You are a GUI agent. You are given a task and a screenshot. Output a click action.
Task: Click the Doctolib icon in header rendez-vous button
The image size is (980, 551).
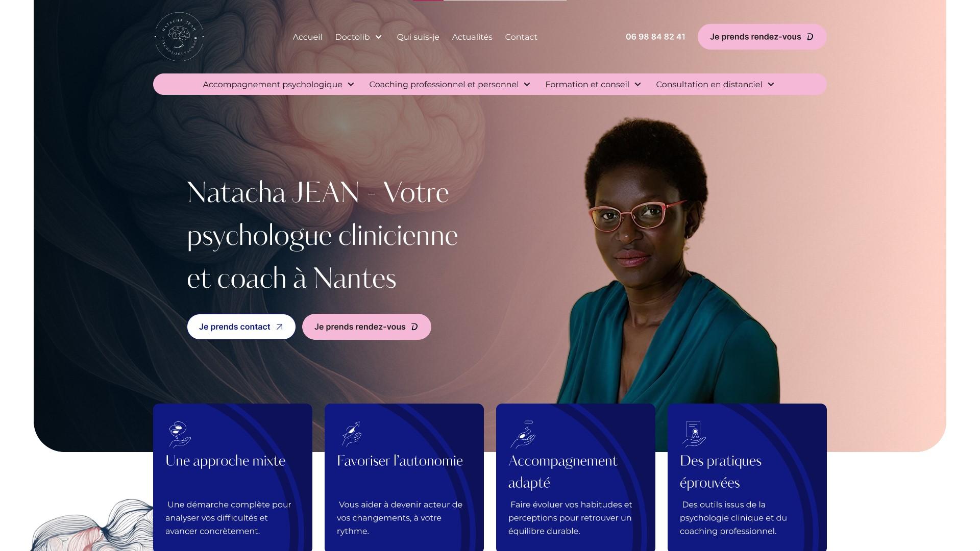click(x=810, y=37)
